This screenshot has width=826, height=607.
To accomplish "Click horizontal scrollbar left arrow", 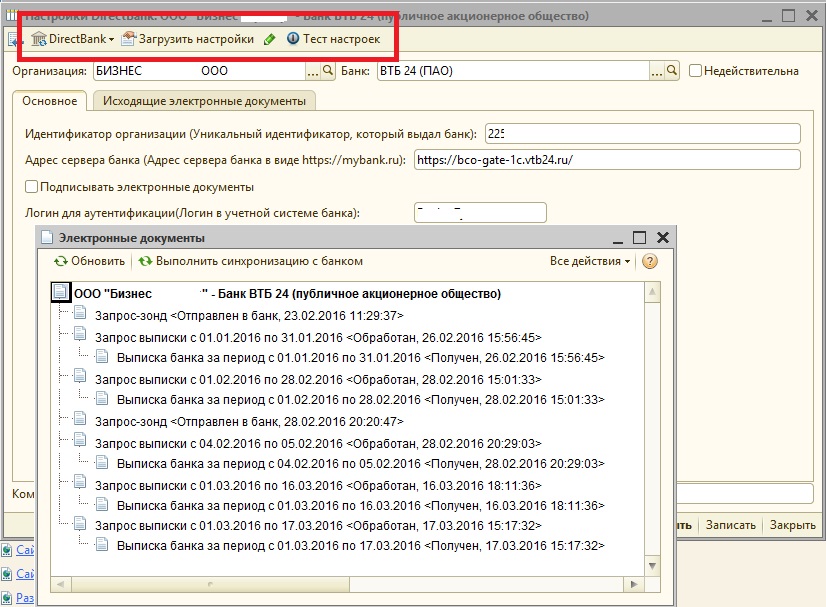I will [x=60, y=584].
